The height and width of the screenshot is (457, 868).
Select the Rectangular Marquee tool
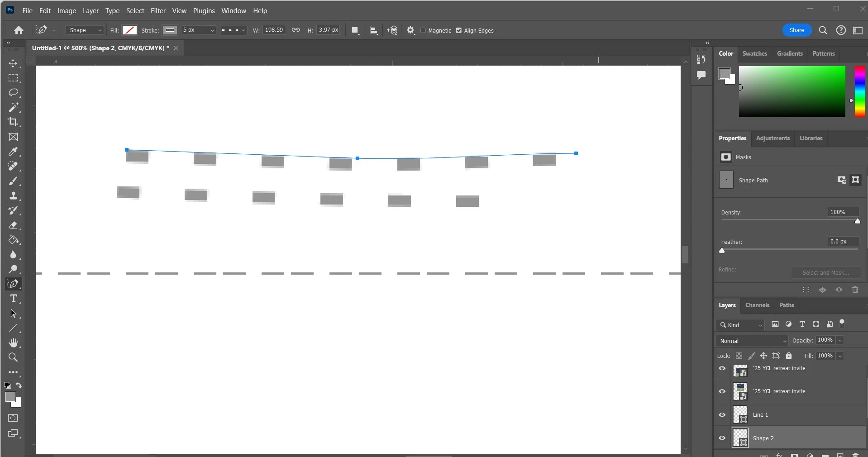pyautogui.click(x=13, y=78)
